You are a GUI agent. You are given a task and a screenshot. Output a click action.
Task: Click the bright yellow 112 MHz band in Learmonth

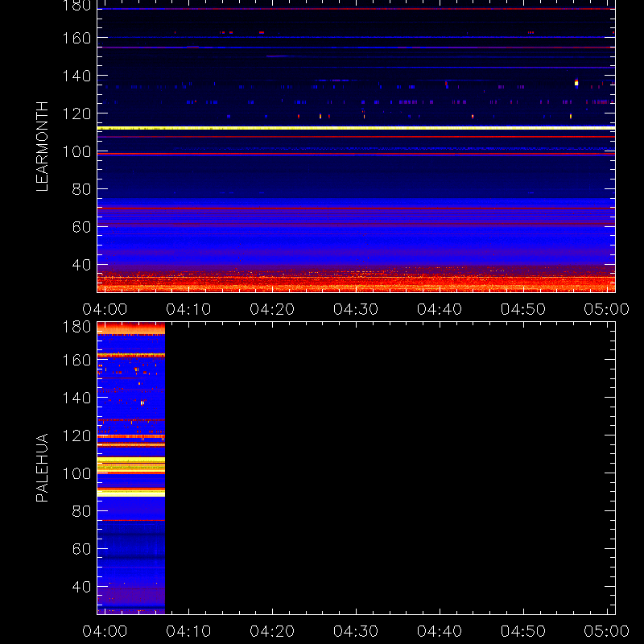356,128
